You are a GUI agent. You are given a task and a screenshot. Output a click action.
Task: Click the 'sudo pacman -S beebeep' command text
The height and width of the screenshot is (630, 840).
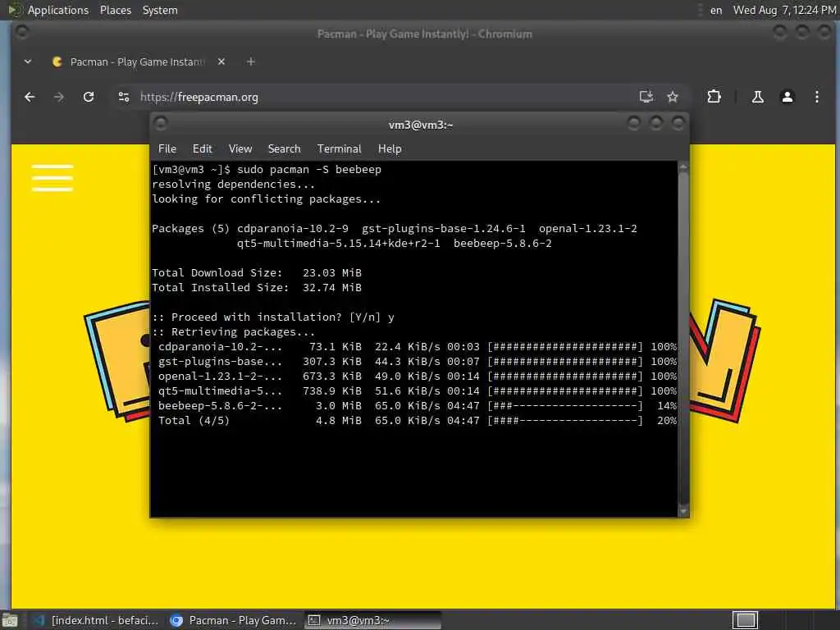tap(309, 169)
